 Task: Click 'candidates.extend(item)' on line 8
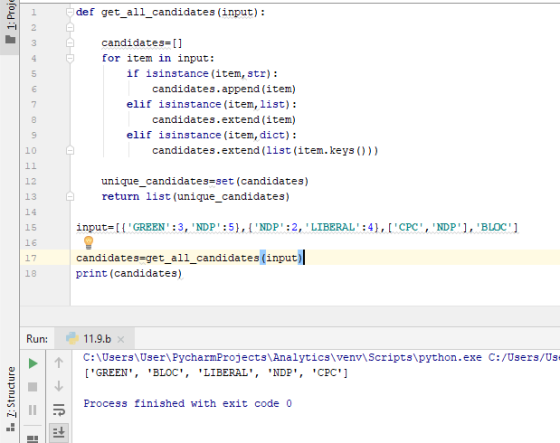click(224, 120)
